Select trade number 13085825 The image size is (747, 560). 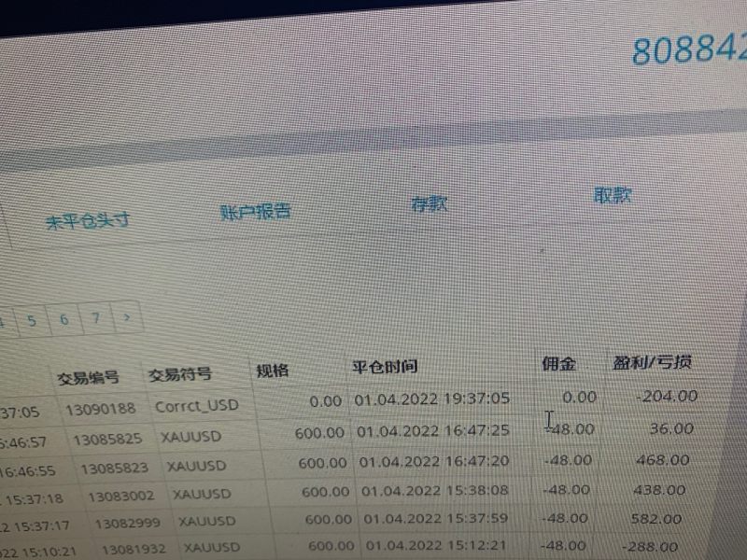(107, 439)
